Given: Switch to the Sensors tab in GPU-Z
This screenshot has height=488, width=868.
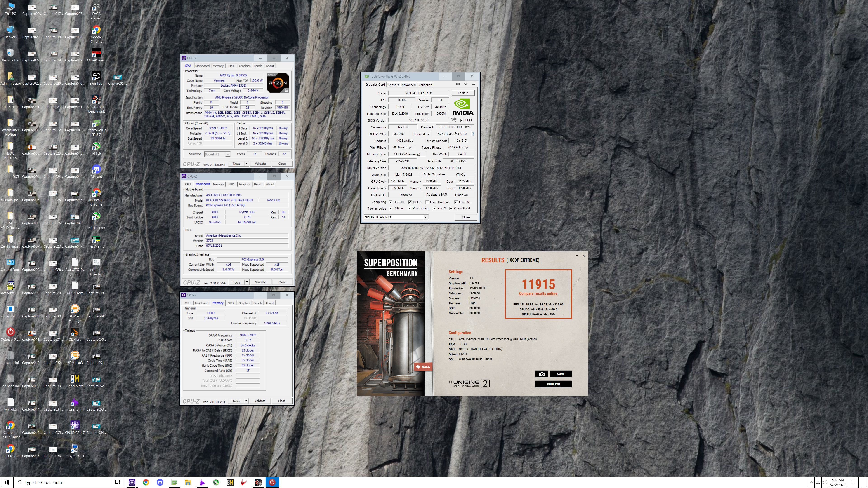Looking at the screenshot, I should (x=393, y=85).
